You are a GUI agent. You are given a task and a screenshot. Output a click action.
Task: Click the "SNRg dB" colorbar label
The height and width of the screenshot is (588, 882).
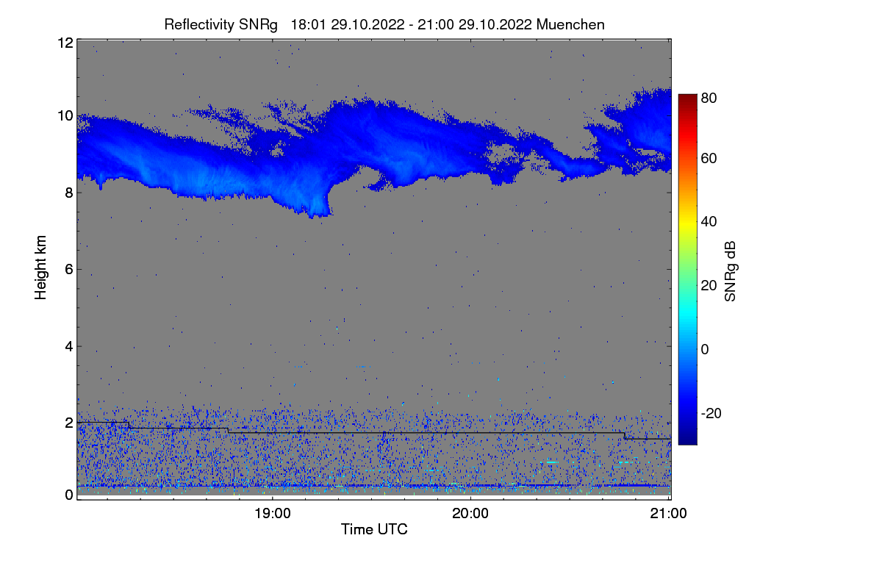point(731,270)
